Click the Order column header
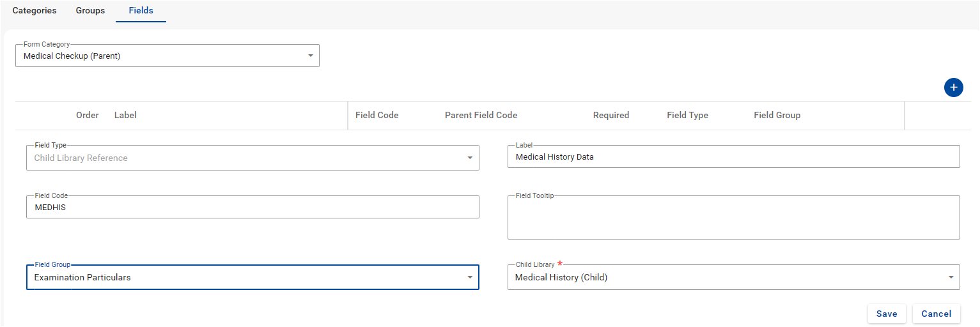980x327 pixels. pos(88,116)
